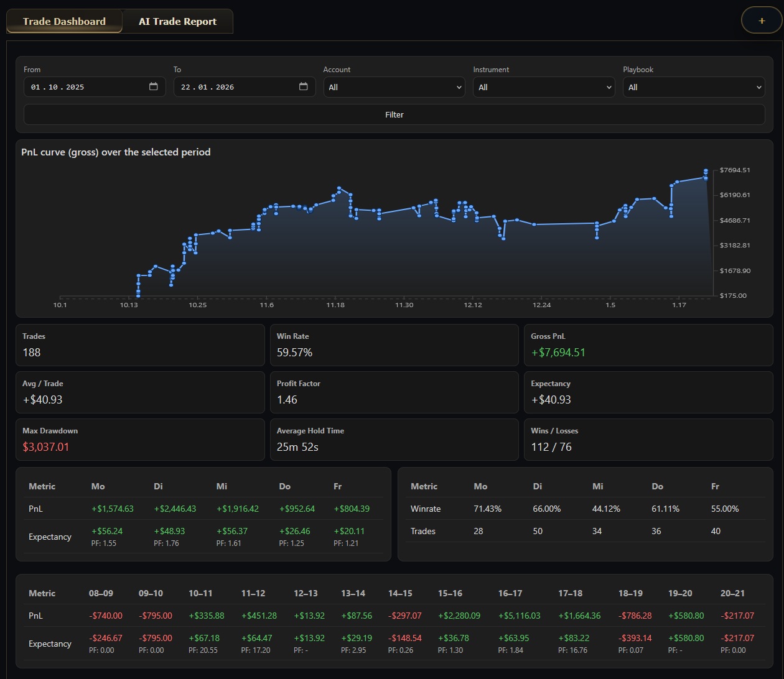Open the Playbook dropdown
This screenshot has height=679, width=784.
tap(693, 87)
